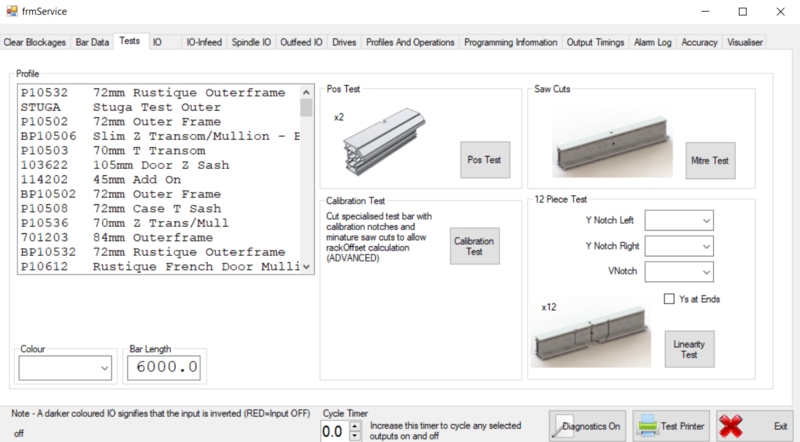Viewport: 800px width, 442px height.
Task: Switch to the Visualiser tab
Action: tap(745, 42)
